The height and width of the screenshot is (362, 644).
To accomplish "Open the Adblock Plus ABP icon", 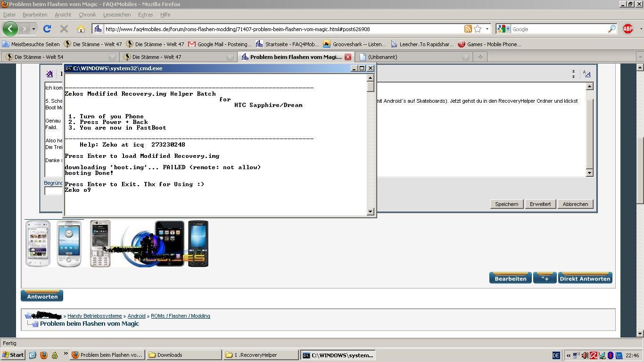I will click(x=628, y=29).
